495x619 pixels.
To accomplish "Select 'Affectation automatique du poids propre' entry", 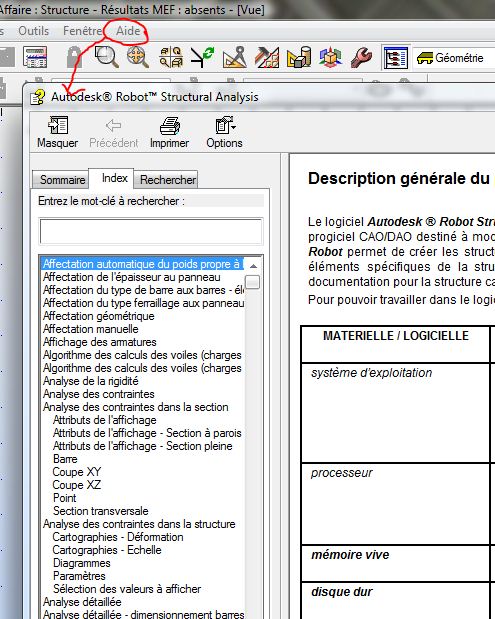I will pyautogui.click(x=143, y=264).
